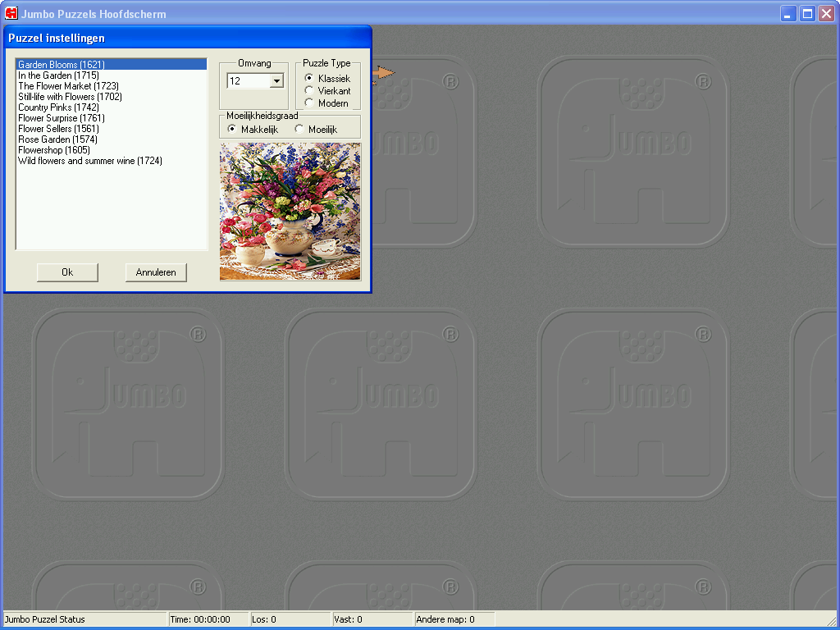Click Jumbo Puzzel Status text
The width and height of the screenshot is (840, 630).
coord(45,619)
